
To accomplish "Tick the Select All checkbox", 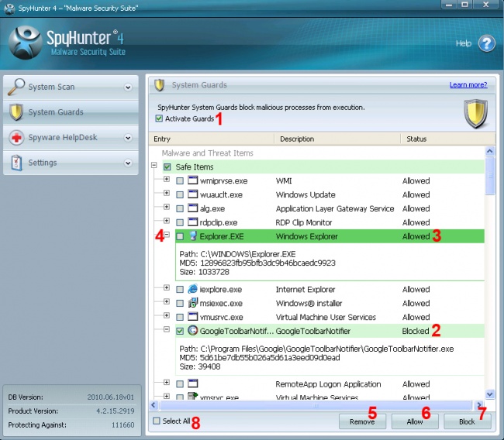I will pyautogui.click(x=157, y=421).
